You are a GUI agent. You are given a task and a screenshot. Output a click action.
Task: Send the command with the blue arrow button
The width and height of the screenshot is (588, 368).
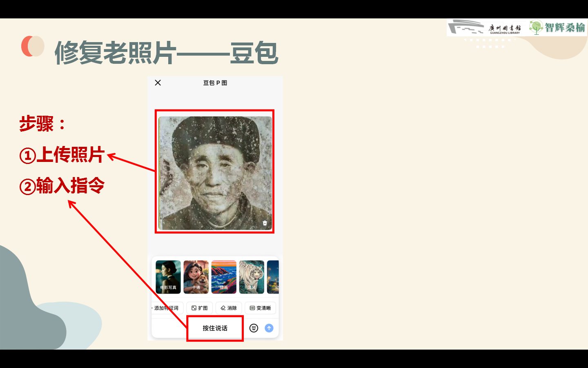point(269,328)
